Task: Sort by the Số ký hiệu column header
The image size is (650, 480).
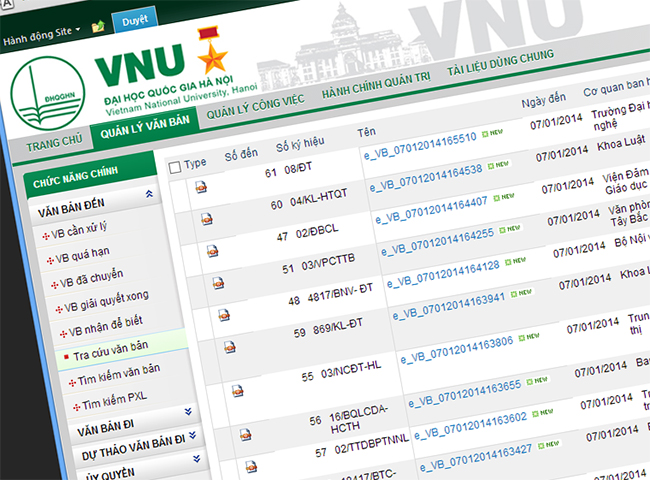Action: pos(301,144)
